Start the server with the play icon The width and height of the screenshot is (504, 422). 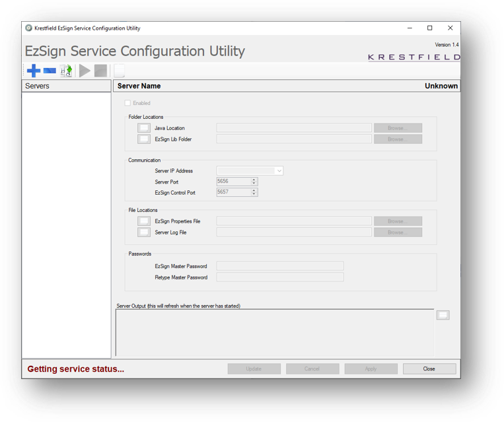(85, 71)
